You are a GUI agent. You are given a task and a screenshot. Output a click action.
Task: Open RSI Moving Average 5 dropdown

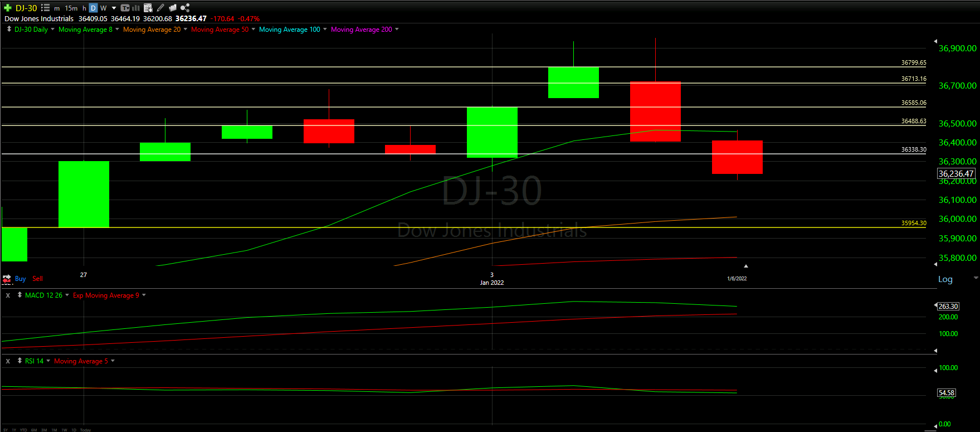point(113,361)
